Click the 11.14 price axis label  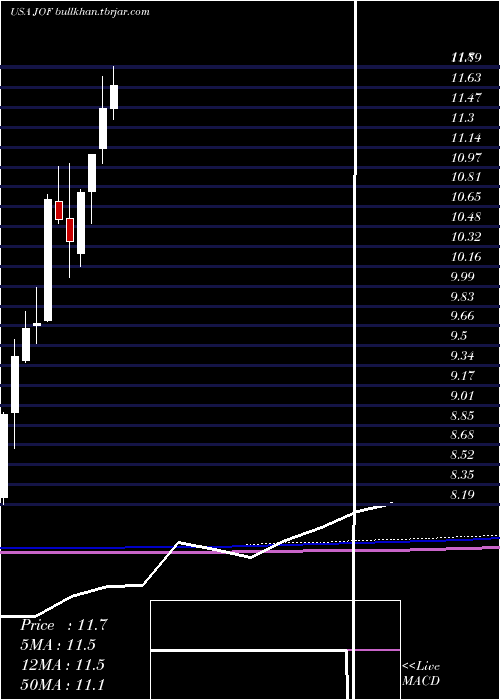pos(466,138)
